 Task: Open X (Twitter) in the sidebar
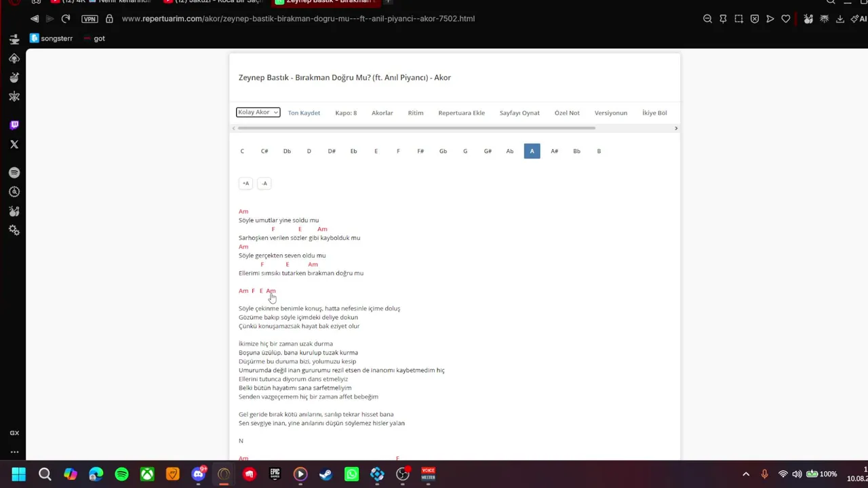(14, 144)
